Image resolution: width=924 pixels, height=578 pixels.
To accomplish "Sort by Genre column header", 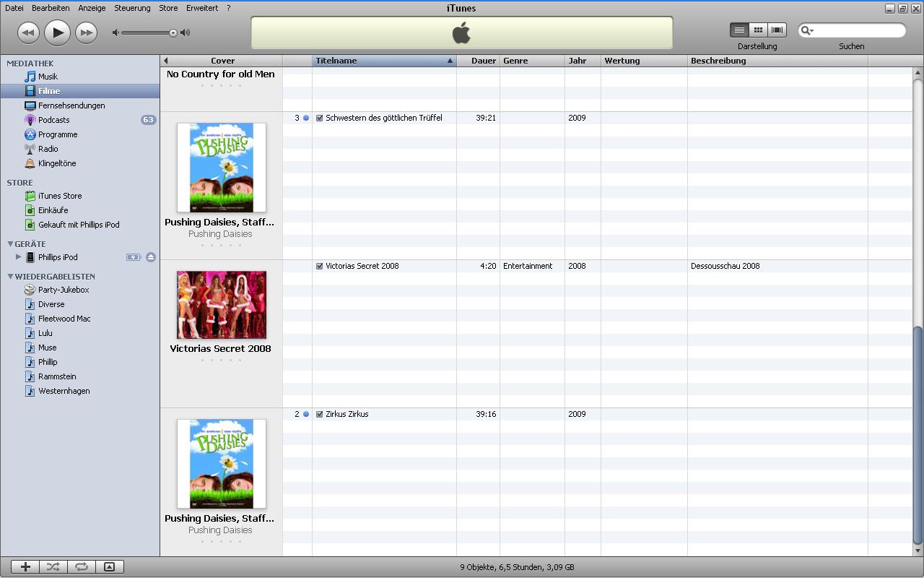I will click(532, 61).
